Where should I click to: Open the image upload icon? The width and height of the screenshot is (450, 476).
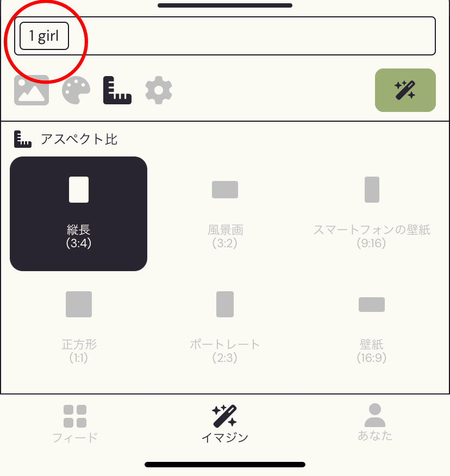pyautogui.click(x=32, y=90)
